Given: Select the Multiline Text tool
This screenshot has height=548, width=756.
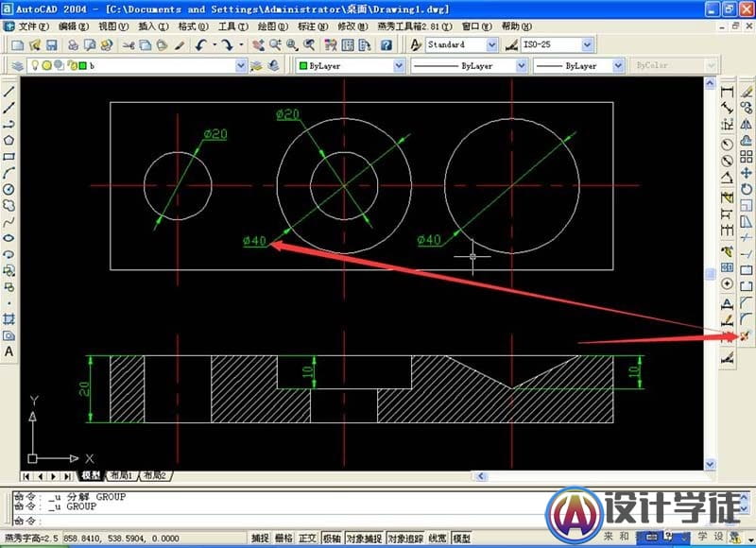Looking at the screenshot, I should click(x=9, y=351).
